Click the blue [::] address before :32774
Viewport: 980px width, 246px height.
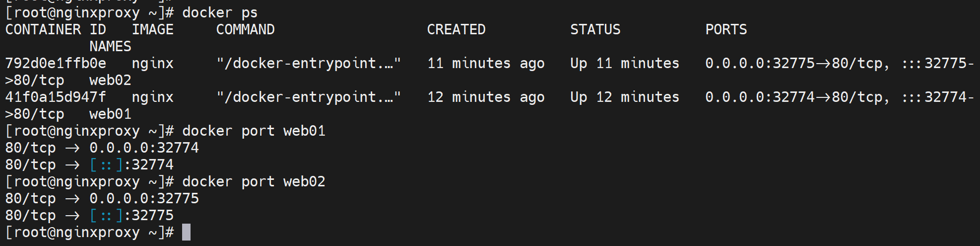tap(106, 164)
